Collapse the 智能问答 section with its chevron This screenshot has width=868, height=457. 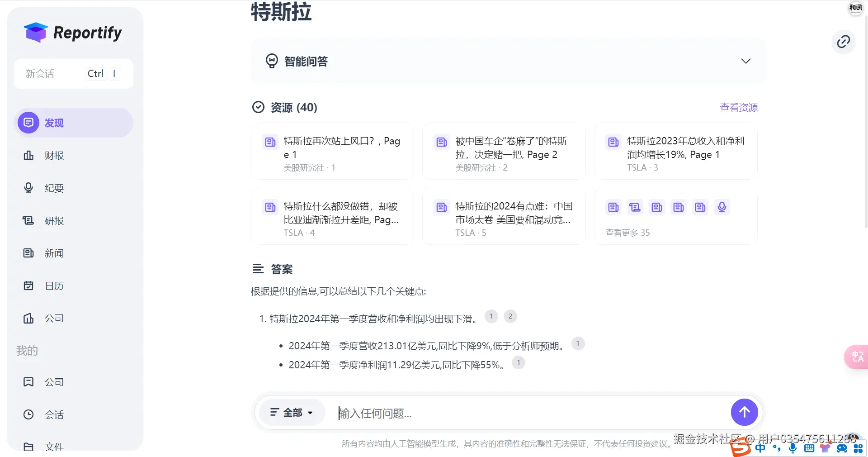[x=746, y=61]
